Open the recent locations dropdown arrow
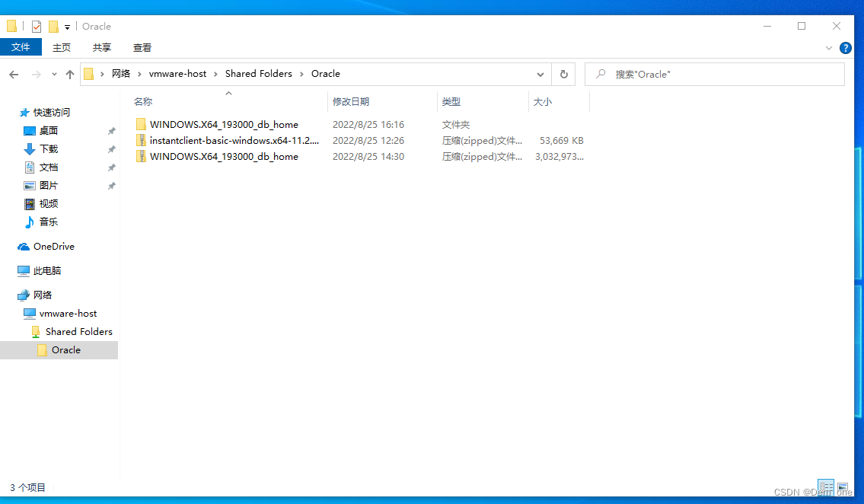The height and width of the screenshot is (504, 864). (x=54, y=75)
